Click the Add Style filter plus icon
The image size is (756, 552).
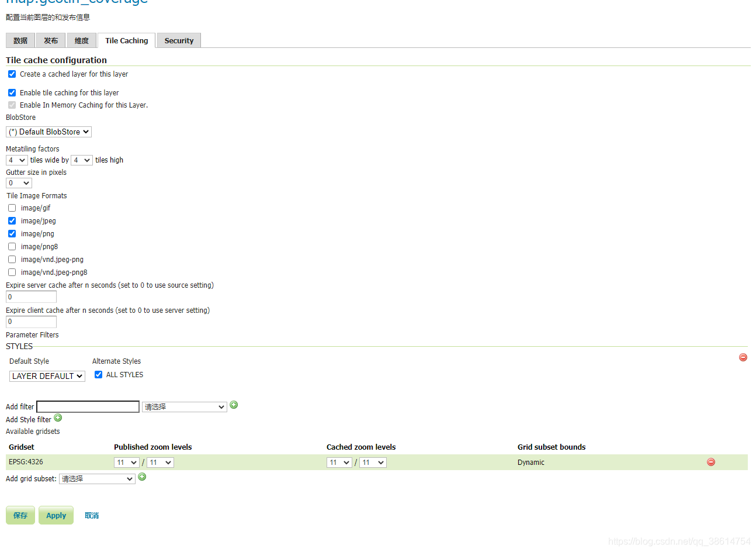click(x=58, y=418)
